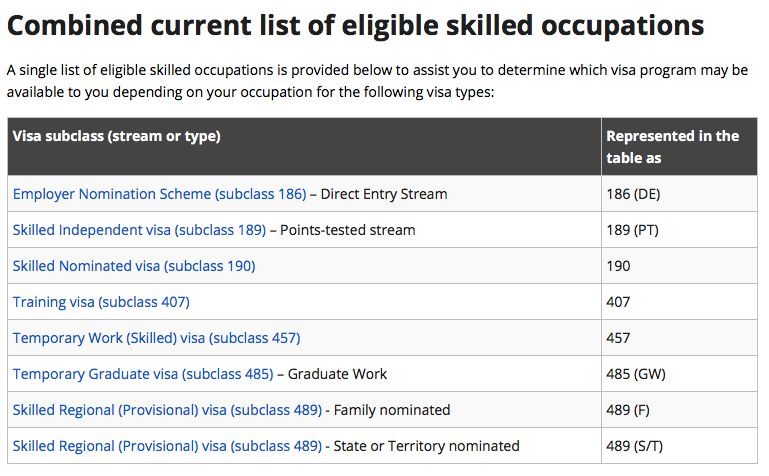The image size is (769, 476).
Task: Click the Training visa (subclass 407) link
Action: coord(101,302)
